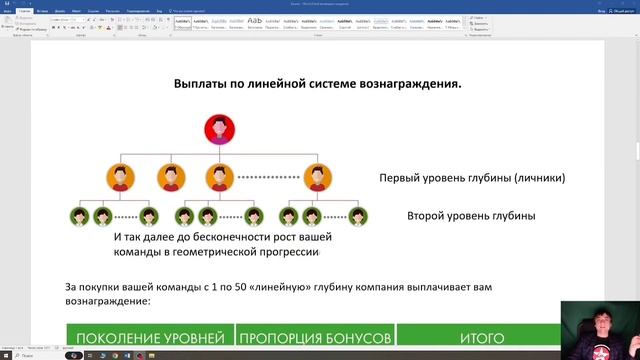
Task: Toggle Bold formatting
Action: pyautogui.click(x=53, y=27)
